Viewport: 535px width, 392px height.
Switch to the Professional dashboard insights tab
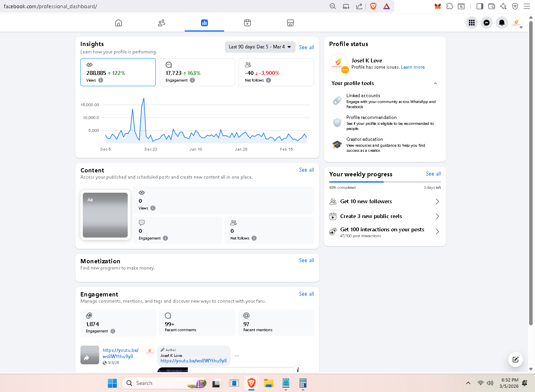click(x=204, y=23)
